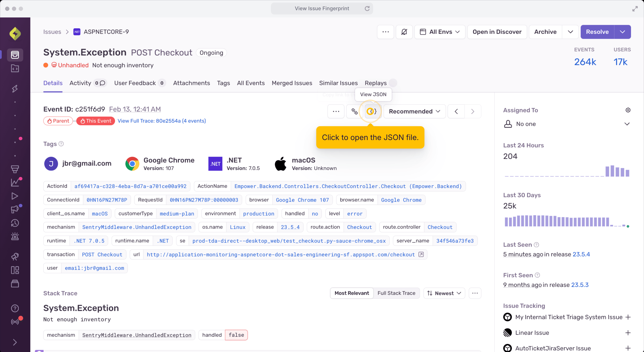Go to the Issues breadcrumb link
The width and height of the screenshot is (644, 352).
click(x=52, y=32)
